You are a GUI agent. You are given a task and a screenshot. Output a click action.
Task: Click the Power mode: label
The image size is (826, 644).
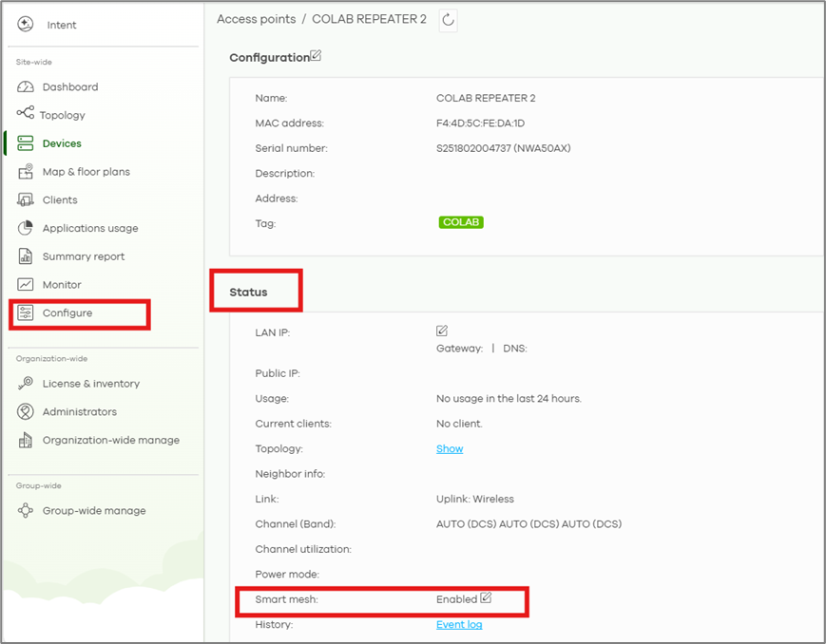point(287,575)
